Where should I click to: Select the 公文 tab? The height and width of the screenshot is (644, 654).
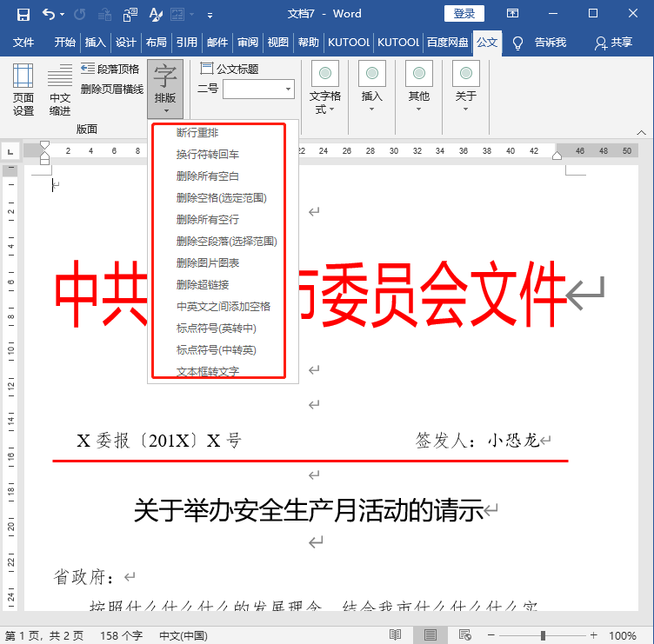(x=487, y=42)
